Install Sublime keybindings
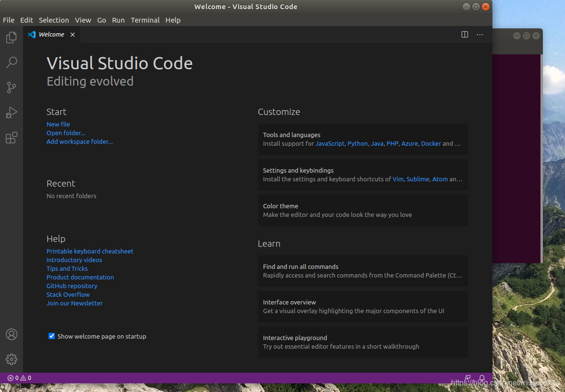Viewport: 565px width, 392px height. coord(418,179)
